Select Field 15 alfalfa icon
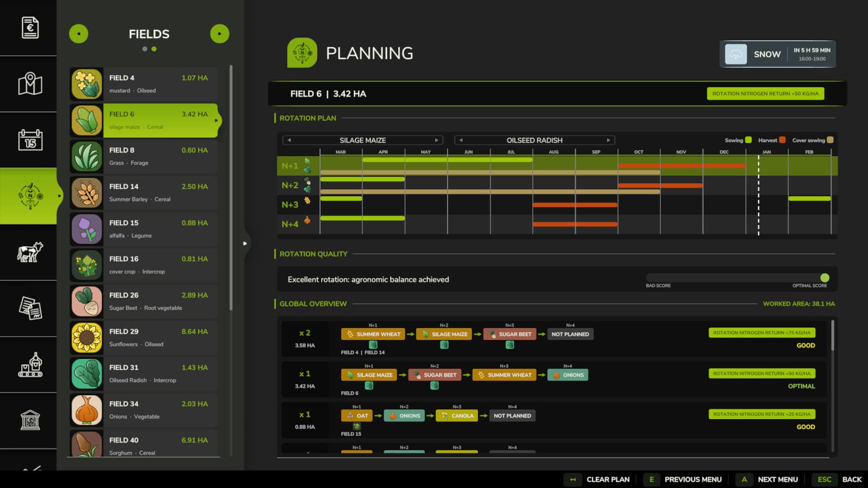This screenshot has height=488, width=868. click(87, 229)
